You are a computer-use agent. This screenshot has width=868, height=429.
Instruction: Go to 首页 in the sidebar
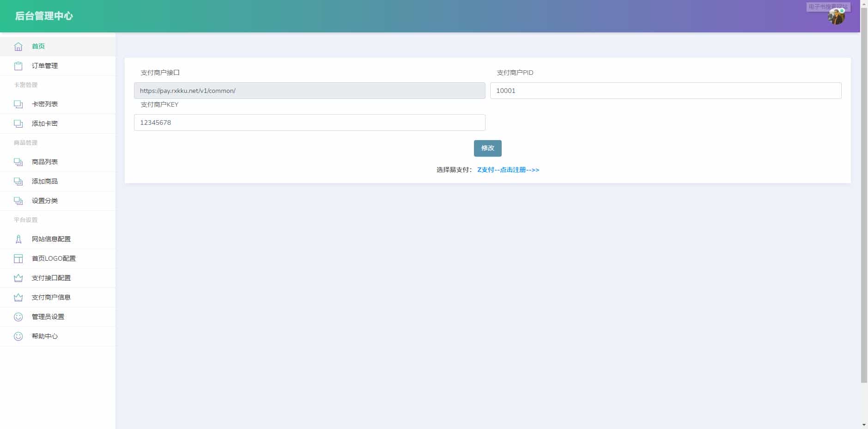click(x=58, y=47)
